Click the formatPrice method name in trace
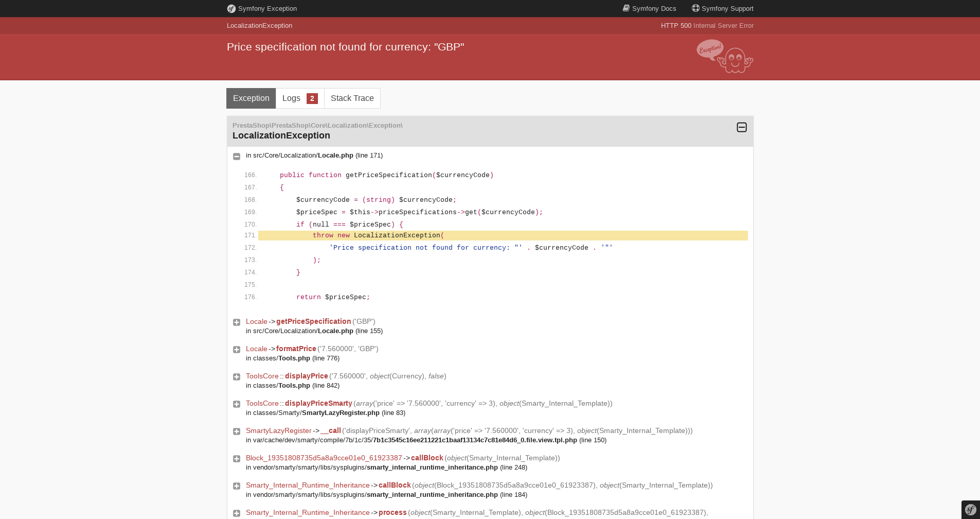 [x=296, y=349]
